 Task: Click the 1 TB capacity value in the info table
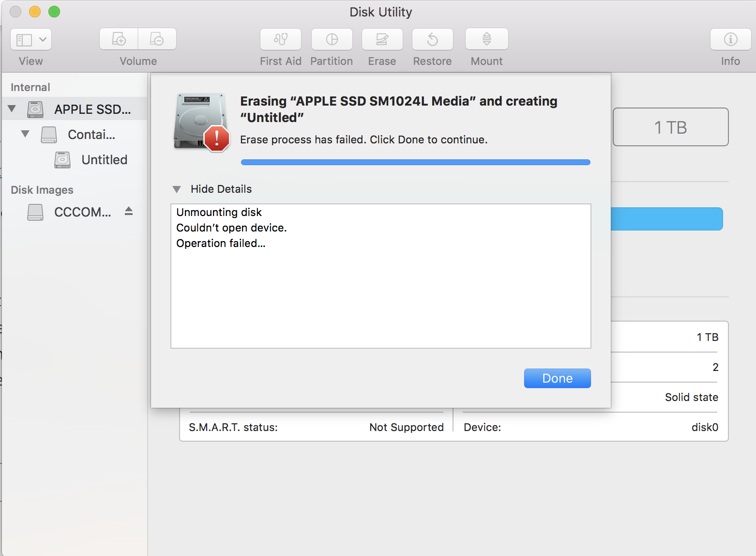(708, 337)
